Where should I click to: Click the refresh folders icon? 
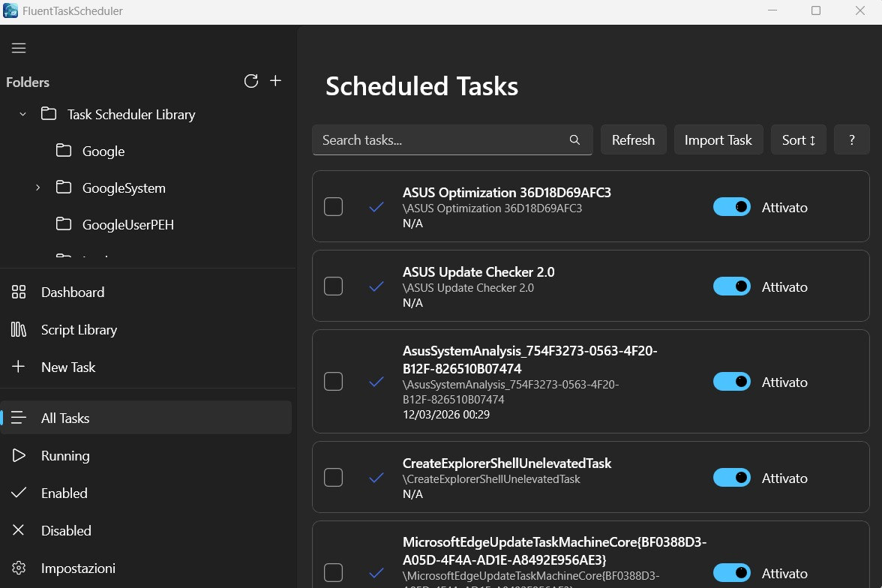(x=251, y=81)
